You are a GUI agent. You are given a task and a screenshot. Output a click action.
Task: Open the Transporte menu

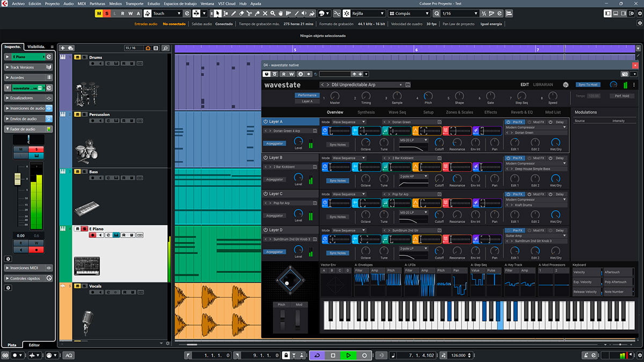click(135, 3)
